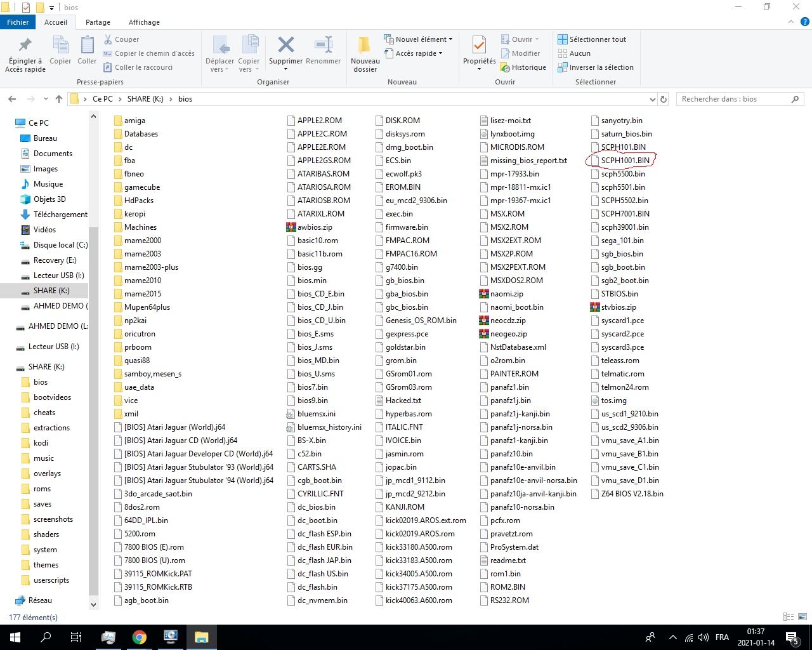This screenshot has height=650, width=812.
Task: Select the neogeo.zip file
Action: coord(503,334)
